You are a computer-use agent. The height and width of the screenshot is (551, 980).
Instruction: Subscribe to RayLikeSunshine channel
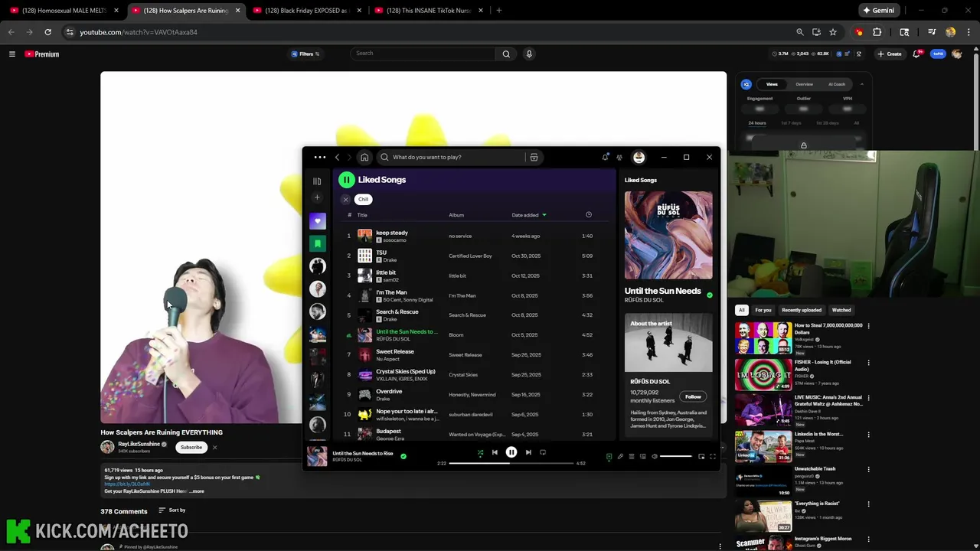(x=191, y=448)
